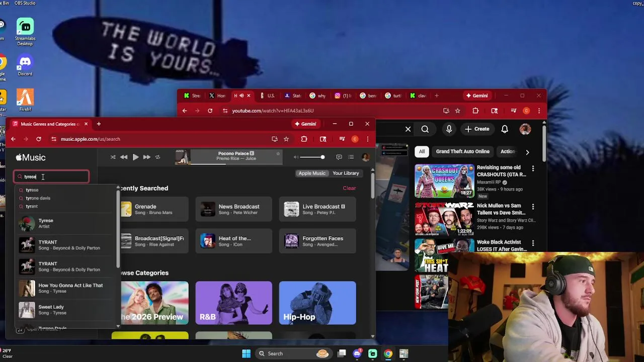Focus the Apple Music search field
The height and width of the screenshot is (362, 644).
point(51,176)
